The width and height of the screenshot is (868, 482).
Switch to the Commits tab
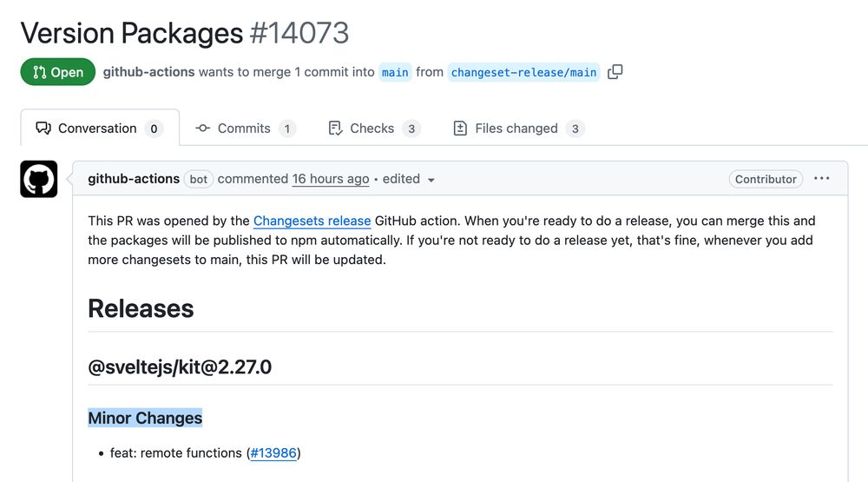click(x=246, y=128)
